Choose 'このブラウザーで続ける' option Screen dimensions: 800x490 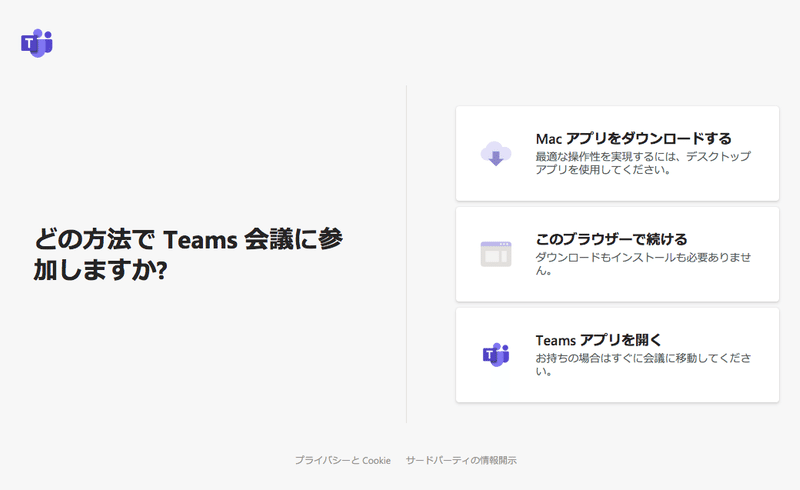pyautogui.click(x=617, y=254)
